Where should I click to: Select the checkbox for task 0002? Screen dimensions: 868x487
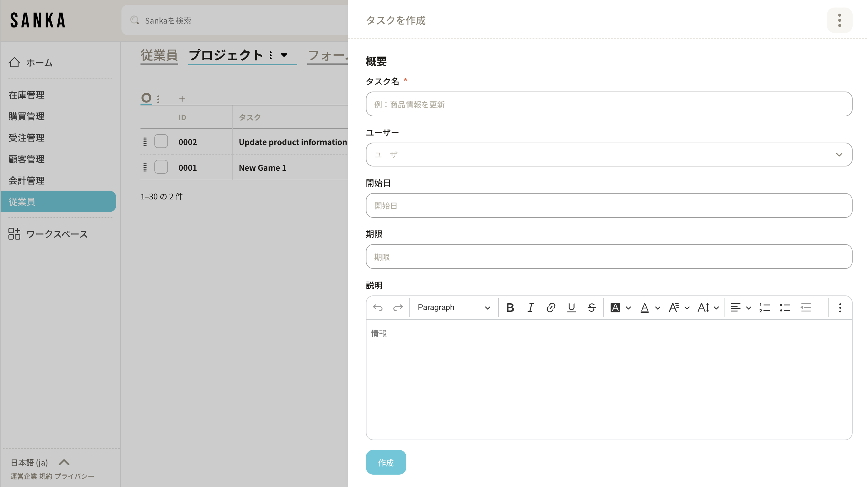(161, 141)
